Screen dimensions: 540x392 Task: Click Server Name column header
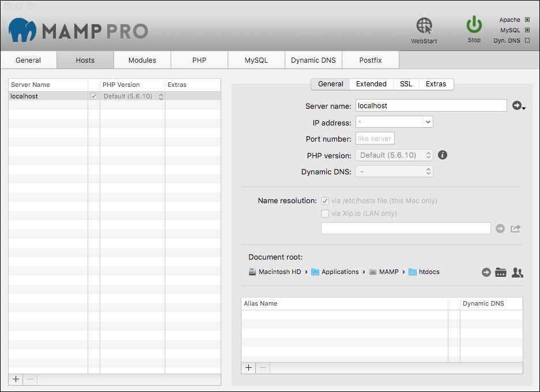pyautogui.click(x=48, y=85)
